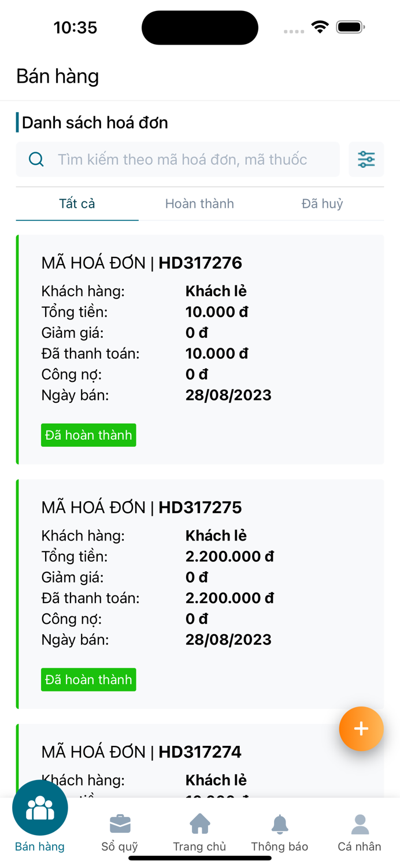The image size is (400, 868).
Task: Open the Thông báo bell icon
Action: click(x=280, y=823)
